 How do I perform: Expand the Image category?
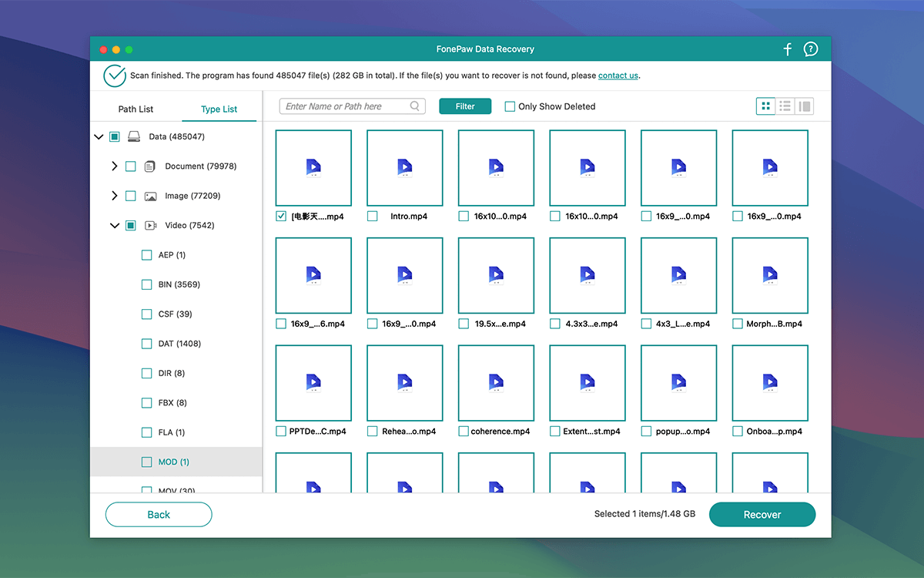point(115,196)
